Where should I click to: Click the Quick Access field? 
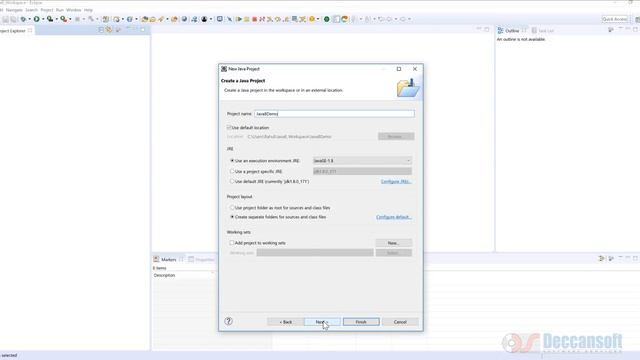click(615, 19)
